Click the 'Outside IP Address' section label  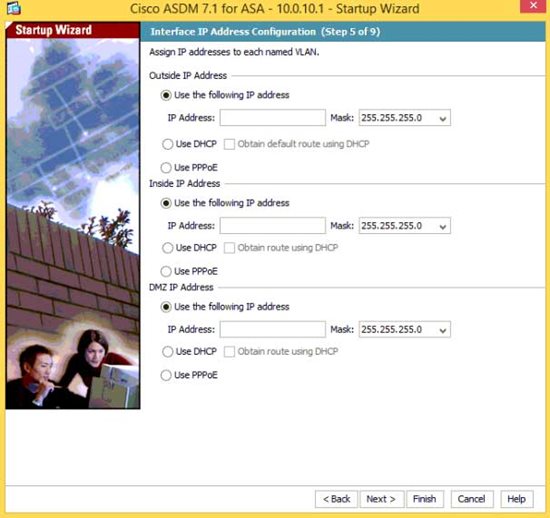click(188, 76)
